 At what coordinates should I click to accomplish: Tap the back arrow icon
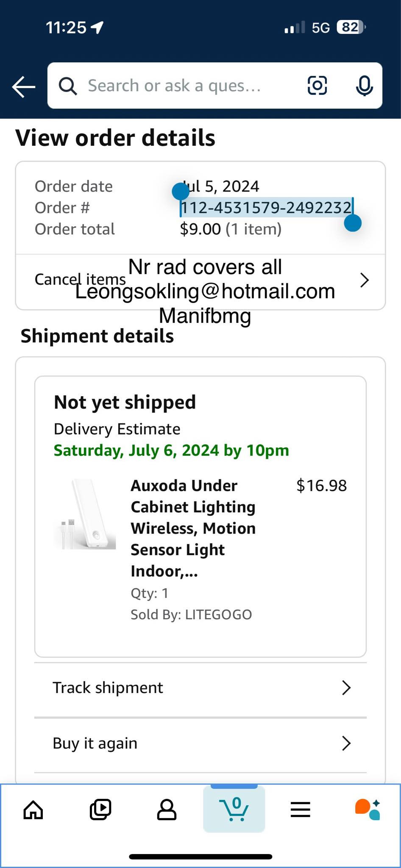coord(24,87)
